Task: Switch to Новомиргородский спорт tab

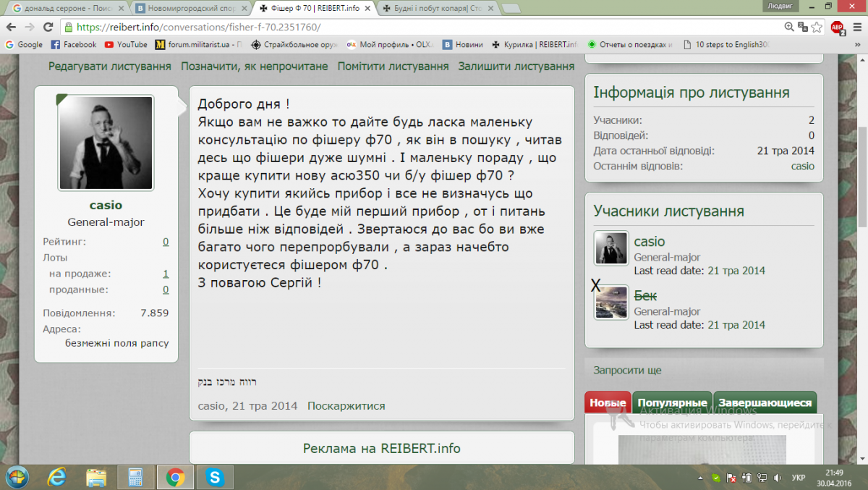Action: pos(191,9)
